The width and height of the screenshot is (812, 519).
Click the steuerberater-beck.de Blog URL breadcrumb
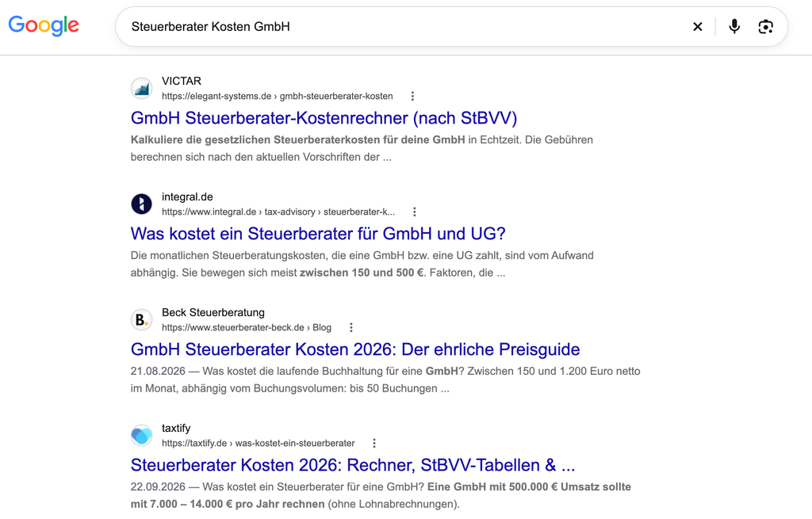(247, 327)
